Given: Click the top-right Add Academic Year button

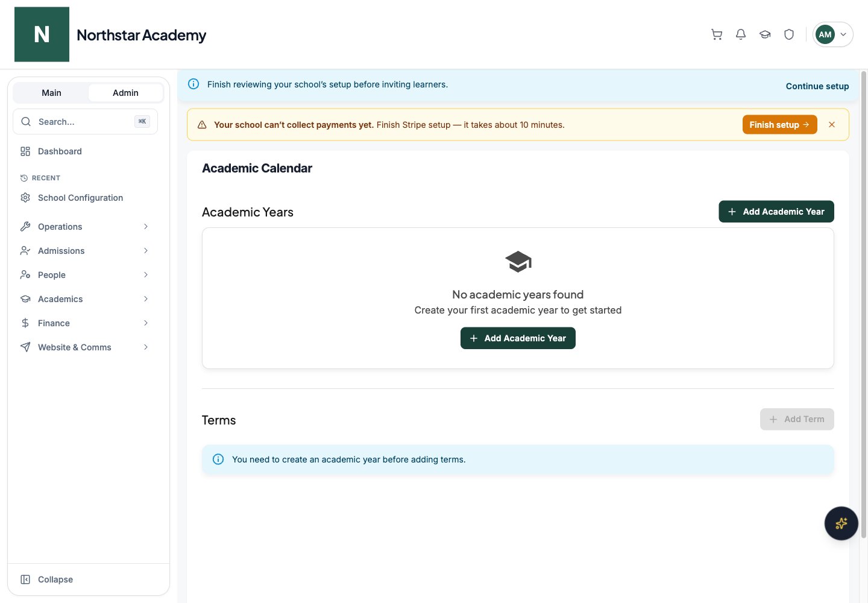Looking at the screenshot, I should pyautogui.click(x=776, y=212).
